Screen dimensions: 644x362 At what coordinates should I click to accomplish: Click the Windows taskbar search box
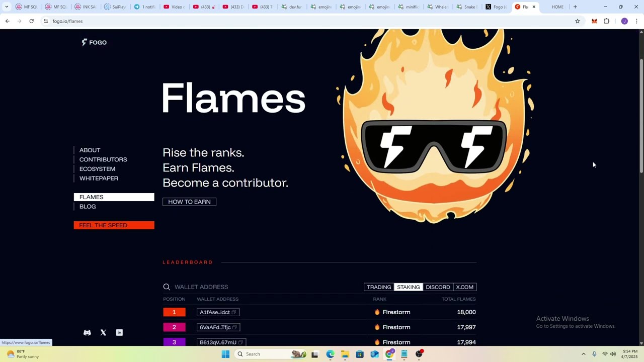271,354
